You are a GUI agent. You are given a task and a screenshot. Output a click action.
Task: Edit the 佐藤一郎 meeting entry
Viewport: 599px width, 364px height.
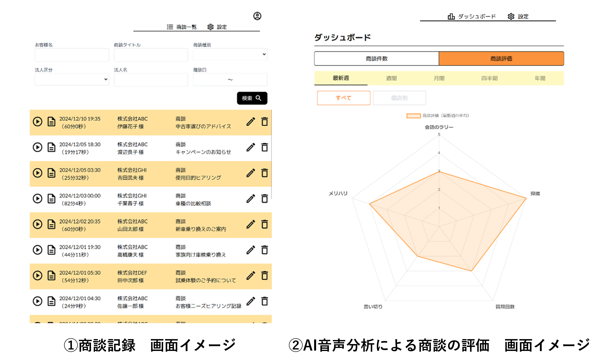(251, 301)
